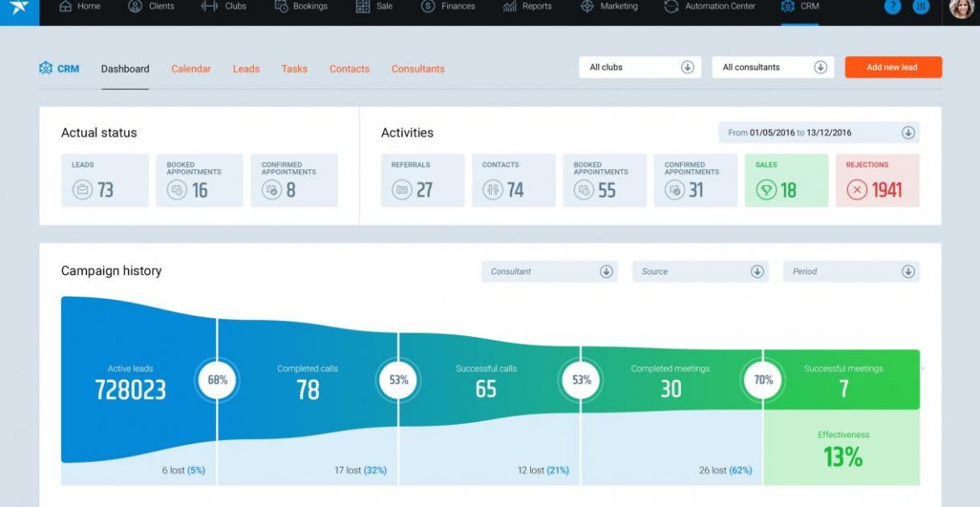The height and width of the screenshot is (507, 980).
Task: Open the Leads tab
Action: (x=245, y=69)
